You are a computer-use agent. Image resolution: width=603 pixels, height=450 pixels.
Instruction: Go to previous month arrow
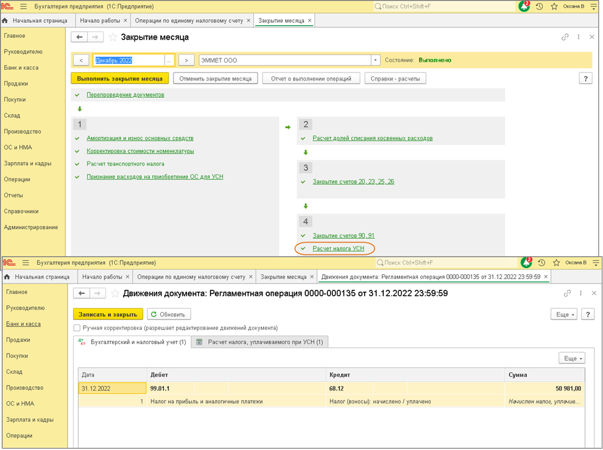[81, 60]
